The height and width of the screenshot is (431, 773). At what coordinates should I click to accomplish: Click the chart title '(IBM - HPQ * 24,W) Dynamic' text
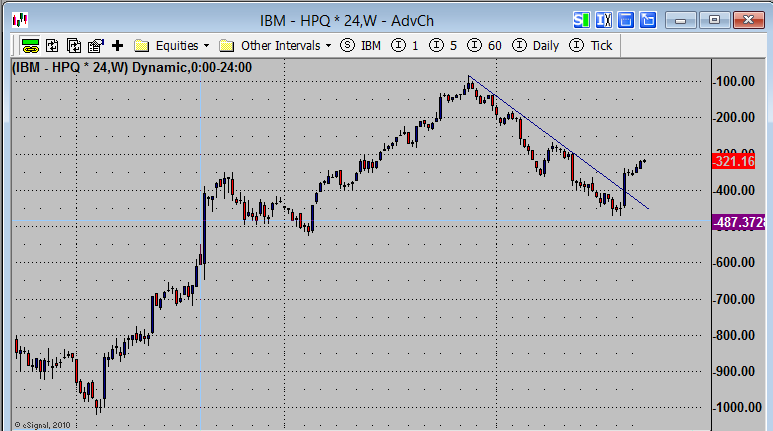pyautogui.click(x=98, y=68)
